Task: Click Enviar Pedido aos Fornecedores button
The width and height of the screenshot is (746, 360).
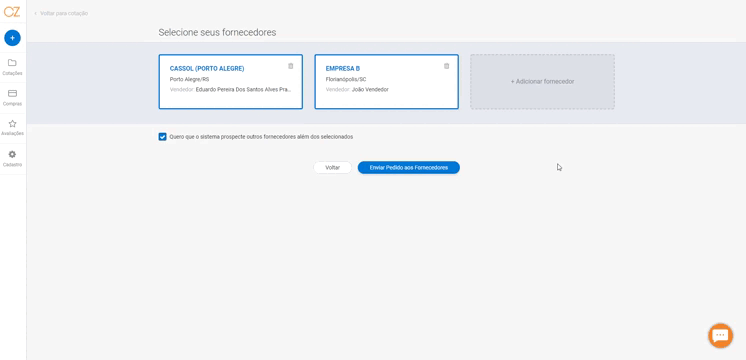Action: (409, 167)
